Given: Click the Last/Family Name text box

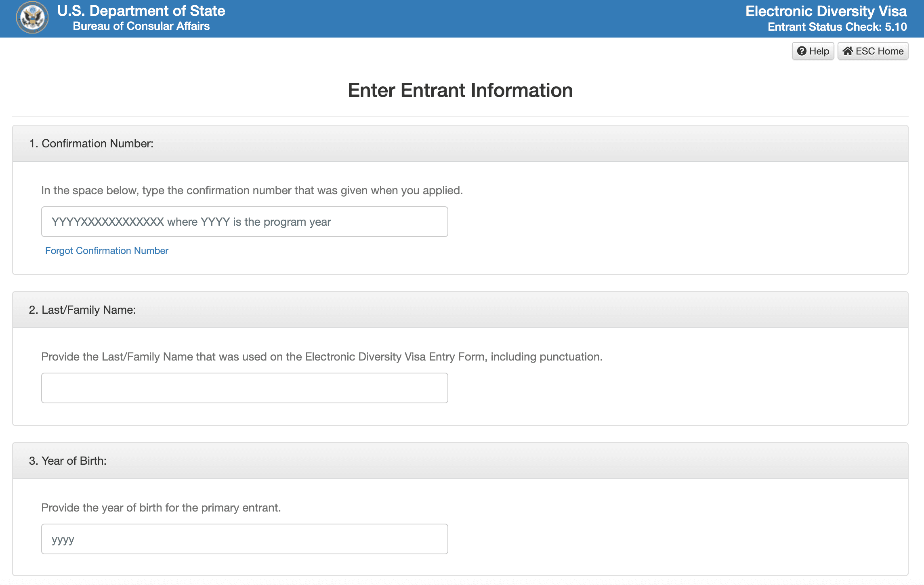Looking at the screenshot, I should (244, 388).
